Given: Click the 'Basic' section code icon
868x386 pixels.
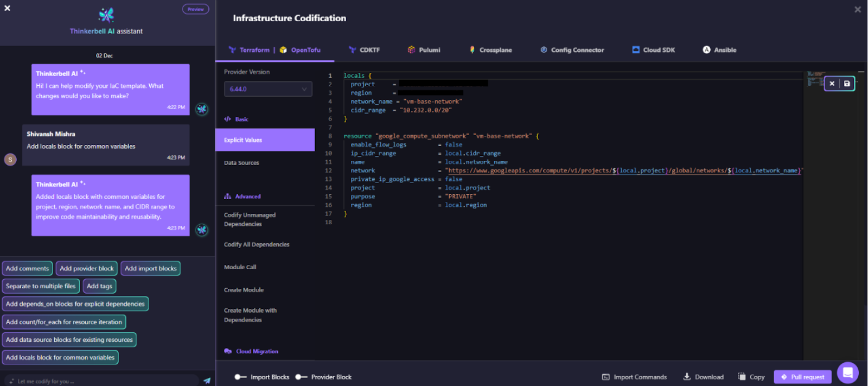Looking at the screenshot, I should pyautogui.click(x=228, y=119).
